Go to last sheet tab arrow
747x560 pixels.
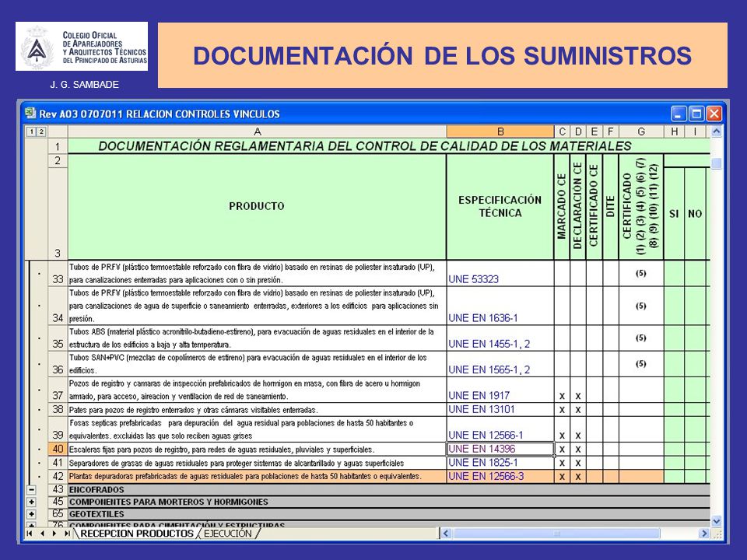click(x=66, y=534)
